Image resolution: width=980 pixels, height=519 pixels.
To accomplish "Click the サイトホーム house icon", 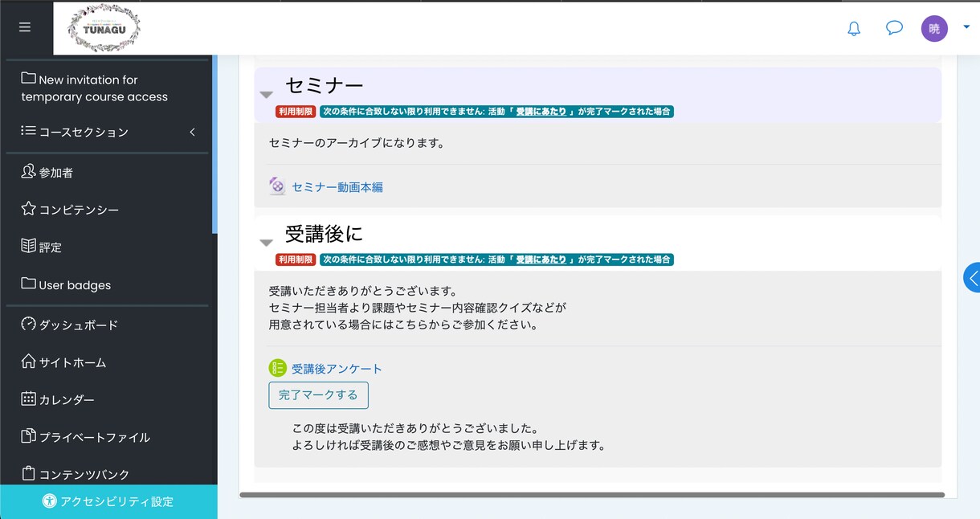I will tap(28, 361).
